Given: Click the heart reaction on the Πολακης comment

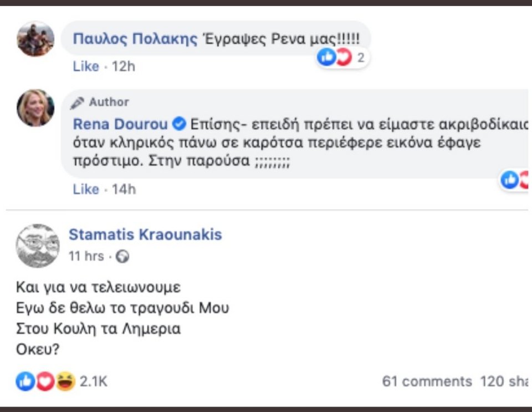Looking at the screenshot, I should pos(344,57).
